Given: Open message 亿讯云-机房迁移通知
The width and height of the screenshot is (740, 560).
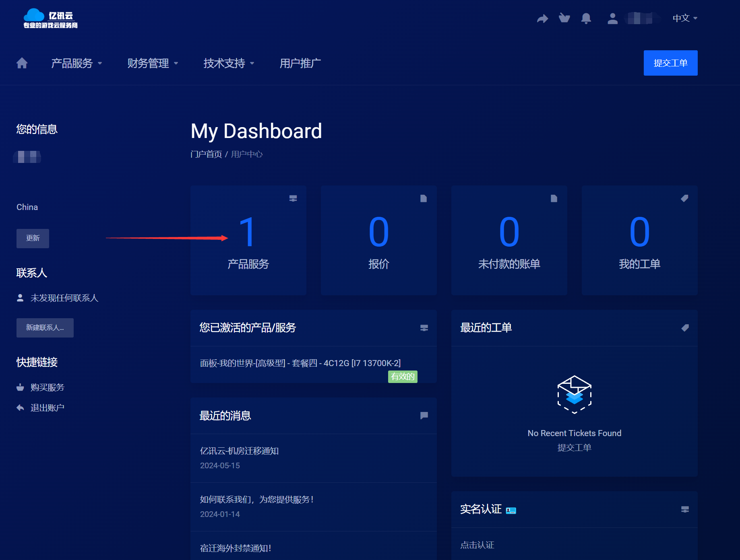Looking at the screenshot, I should tap(239, 451).
